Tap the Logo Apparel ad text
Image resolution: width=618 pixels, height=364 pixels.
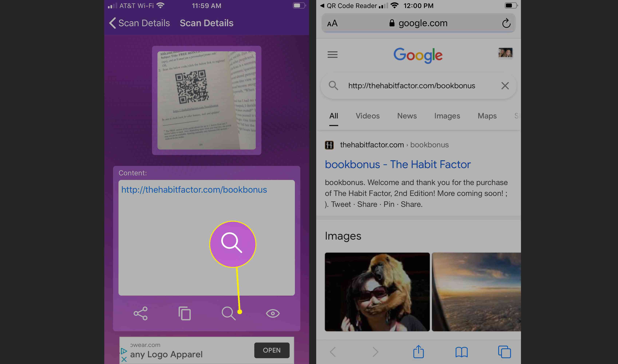coord(166,354)
